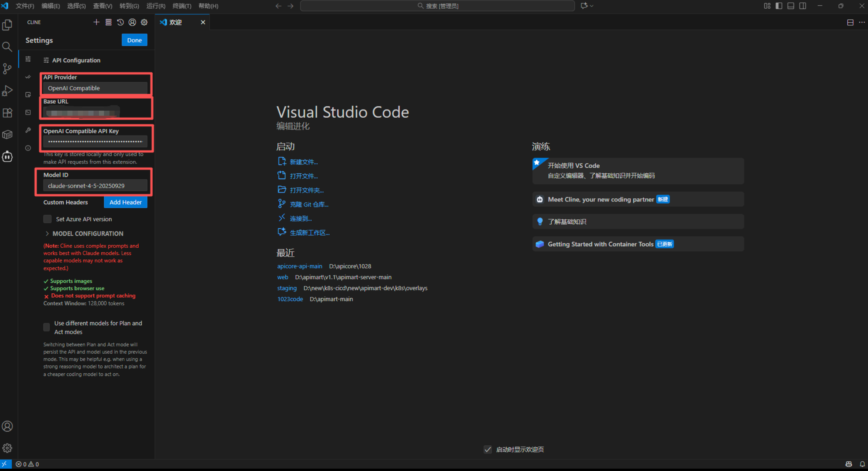
Task: Show errors and warnings in status bar
Action: coord(27,464)
